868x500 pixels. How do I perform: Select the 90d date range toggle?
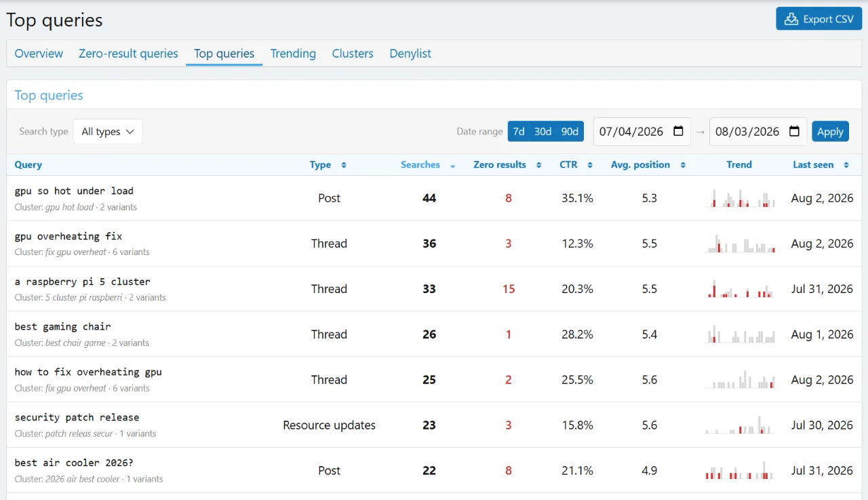click(x=570, y=132)
